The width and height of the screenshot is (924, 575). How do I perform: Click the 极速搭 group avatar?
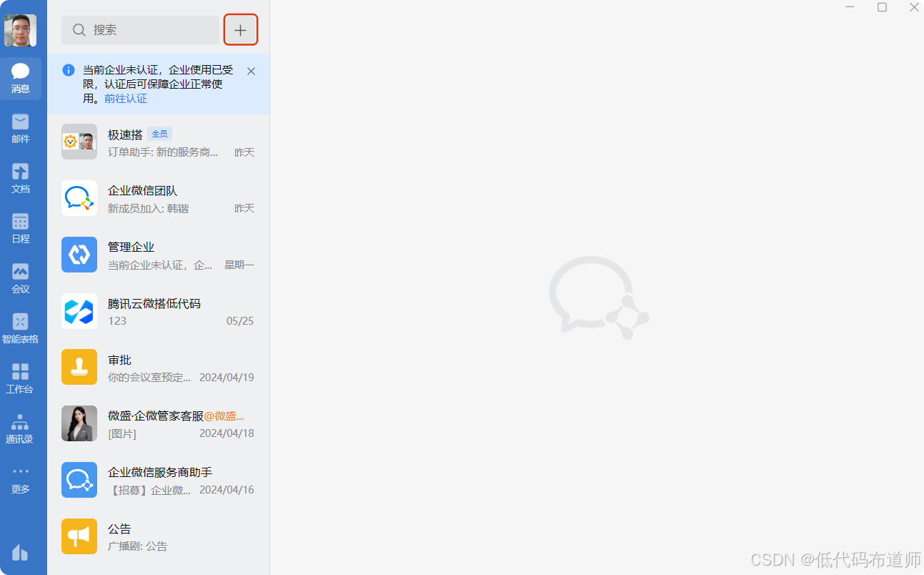pos(79,142)
